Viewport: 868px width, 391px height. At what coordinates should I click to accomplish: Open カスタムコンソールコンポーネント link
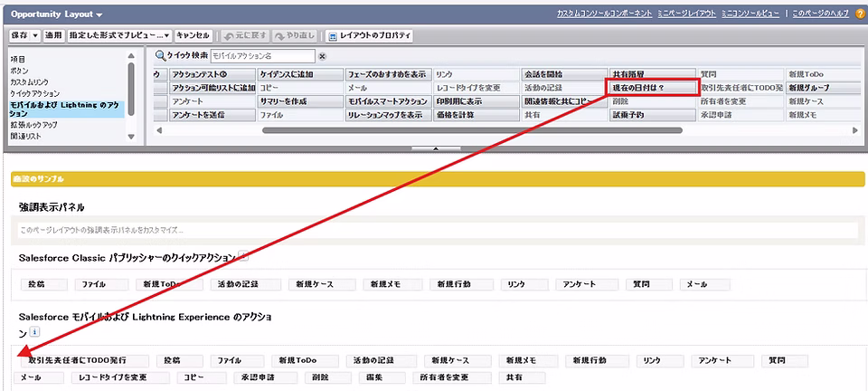605,14
